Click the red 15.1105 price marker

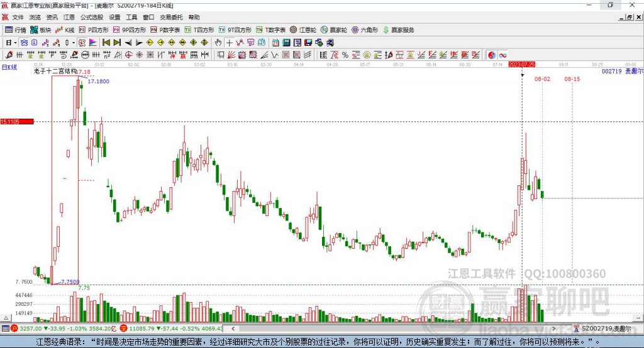pos(17,121)
